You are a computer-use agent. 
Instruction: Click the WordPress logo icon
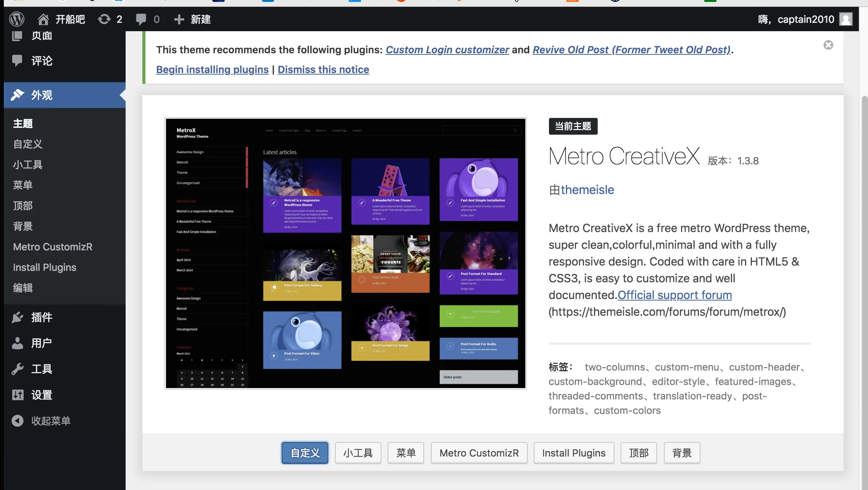click(x=17, y=19)
